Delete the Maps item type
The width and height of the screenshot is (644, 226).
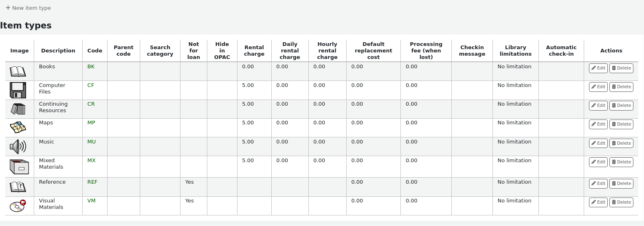point(621,124)
